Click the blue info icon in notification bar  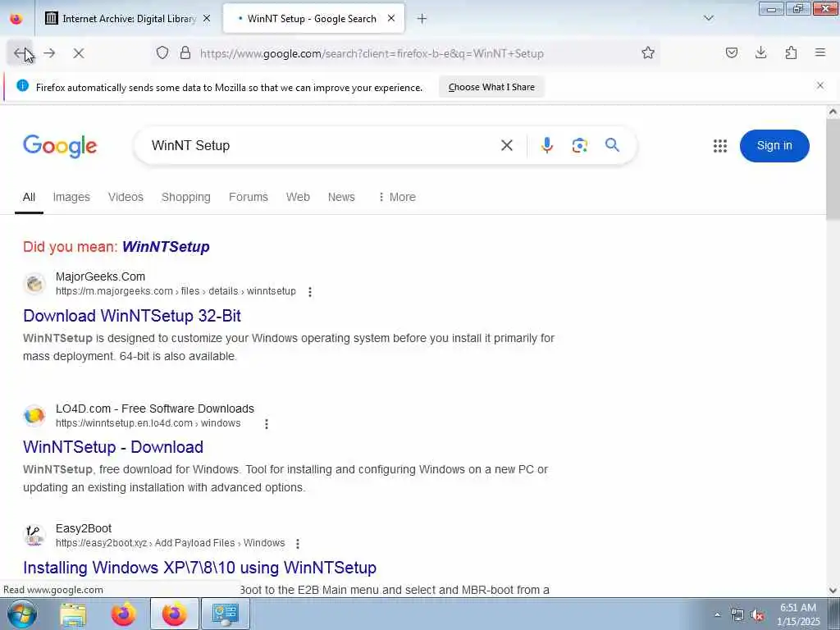(22, 85)
